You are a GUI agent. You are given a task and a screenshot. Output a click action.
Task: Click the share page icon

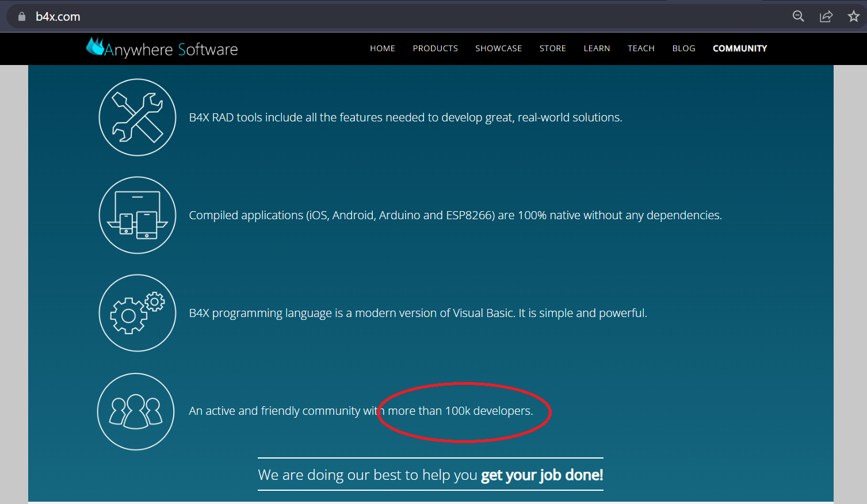coord(826,16)
